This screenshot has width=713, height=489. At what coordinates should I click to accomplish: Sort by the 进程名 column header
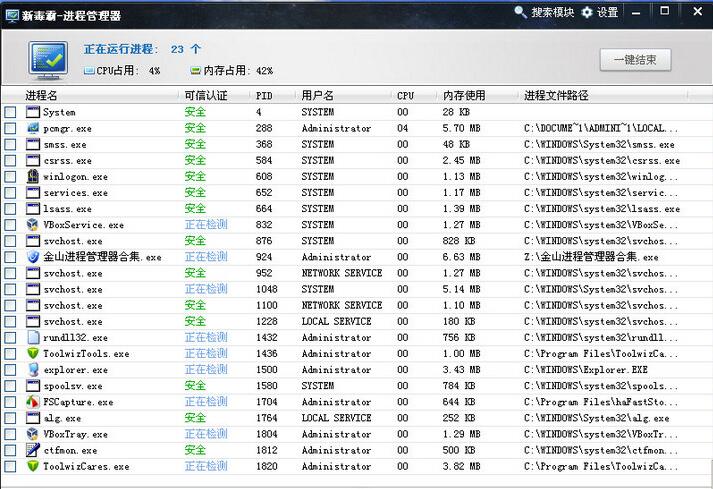(x=42, y=96)
